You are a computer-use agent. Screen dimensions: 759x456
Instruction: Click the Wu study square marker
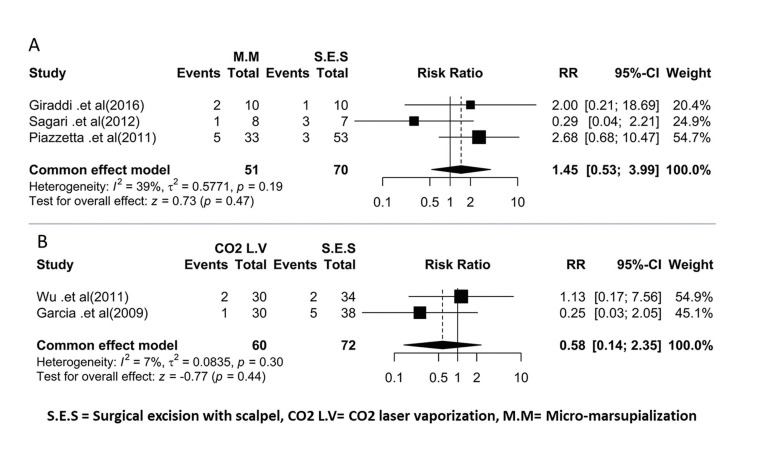click(x=461, y=296)
